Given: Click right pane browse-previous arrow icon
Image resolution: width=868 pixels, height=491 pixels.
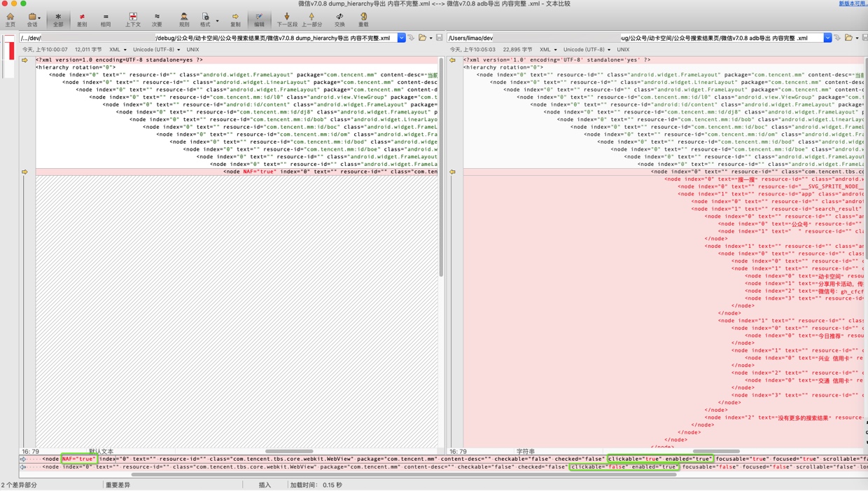Looking at the screenshot, I should coord(837,38).
